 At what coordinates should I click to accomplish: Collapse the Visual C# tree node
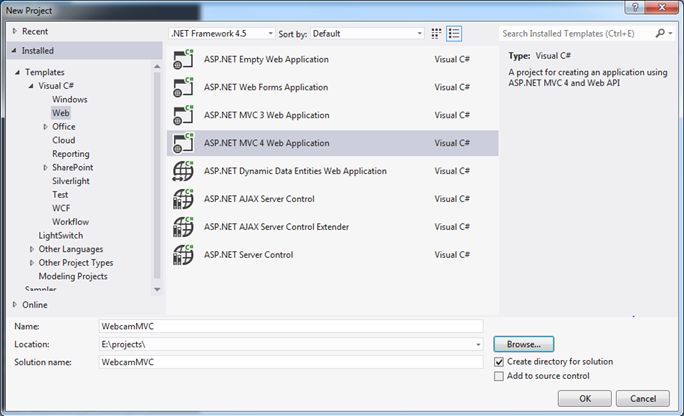click(x=31, y=86)
